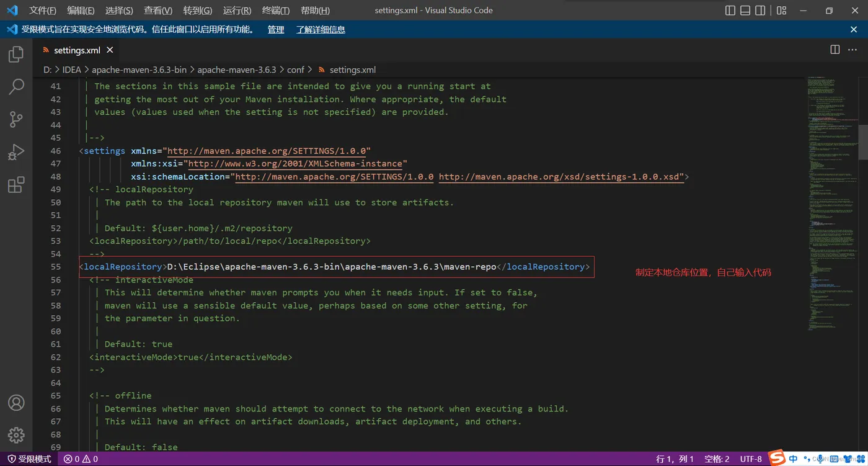
Task: Open the 编辑(E) menu
Action: coord(81,11)
